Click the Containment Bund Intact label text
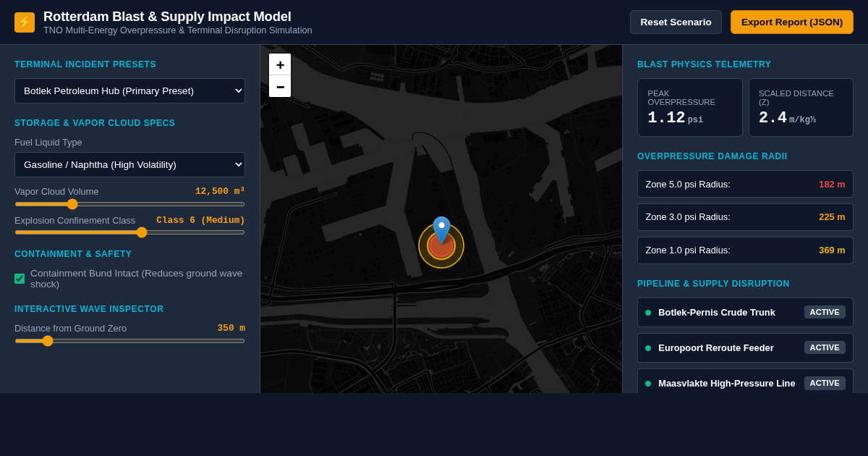The image size is (868, 456). [x=137, y=279]
